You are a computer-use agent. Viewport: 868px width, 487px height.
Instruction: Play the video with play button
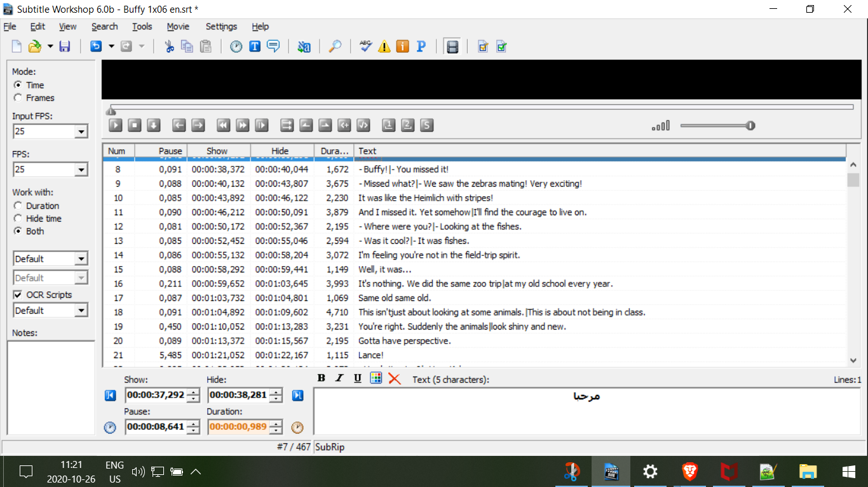pos(115,125)
